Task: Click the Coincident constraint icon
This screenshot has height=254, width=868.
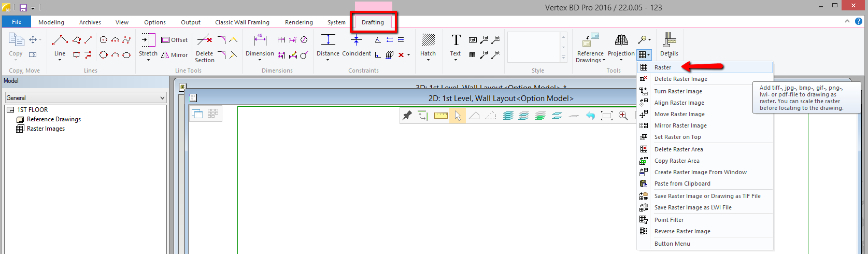Action: (356, 40)
